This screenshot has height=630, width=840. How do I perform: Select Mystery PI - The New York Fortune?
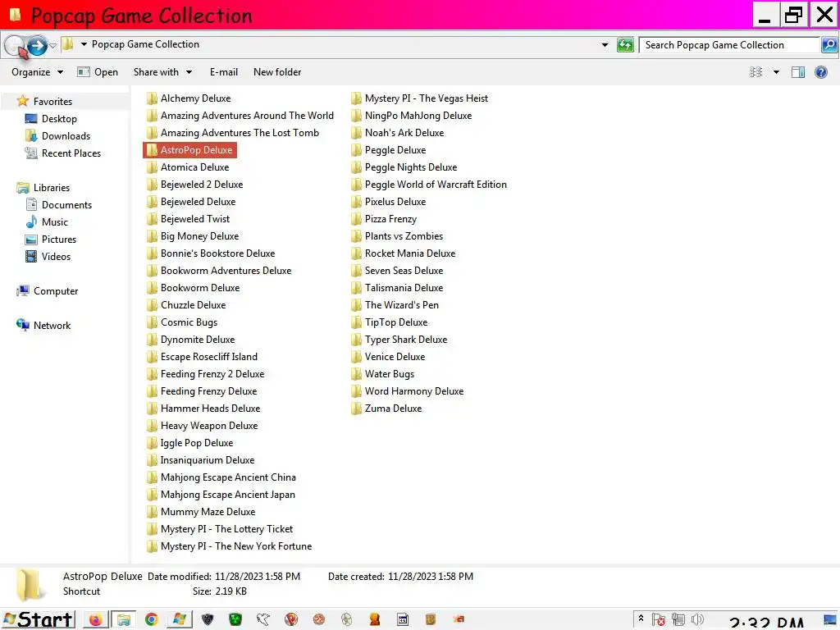click(x=229, y=546)
